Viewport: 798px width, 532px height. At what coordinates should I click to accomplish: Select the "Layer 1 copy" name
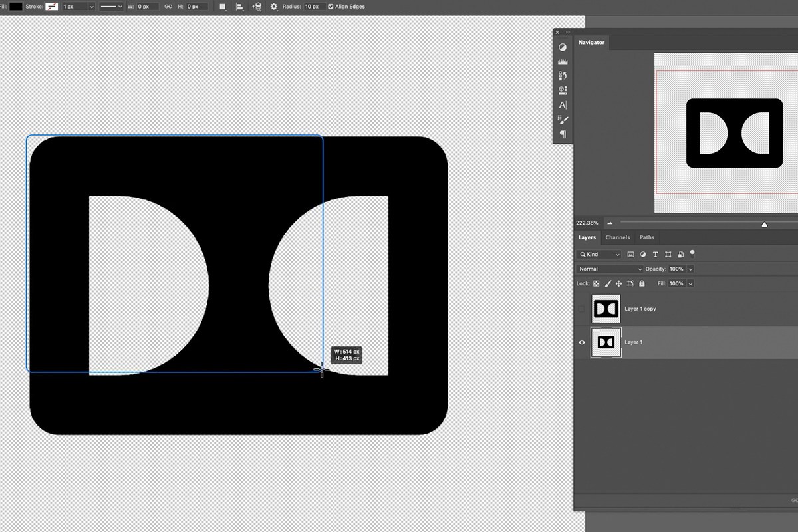[x=640, y=309]
